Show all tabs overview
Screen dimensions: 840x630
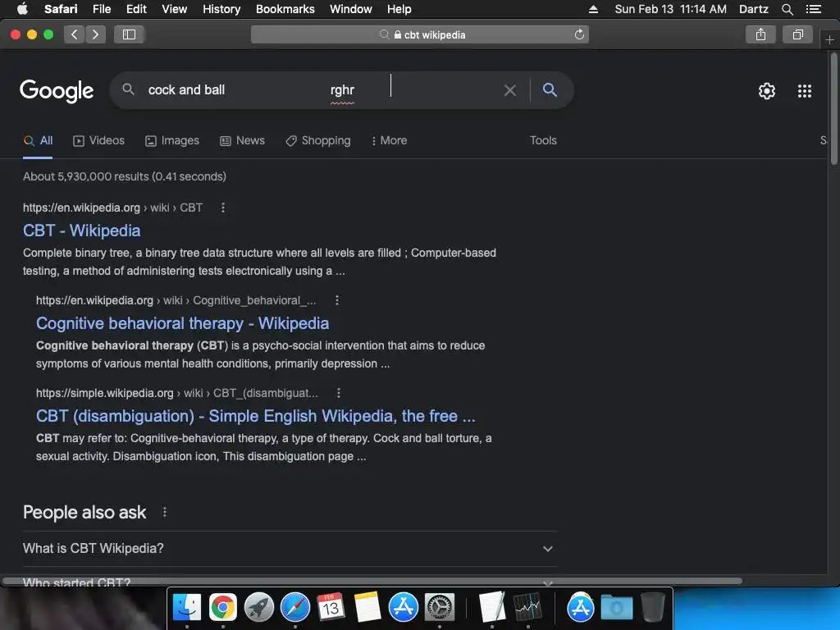point(797,34)
